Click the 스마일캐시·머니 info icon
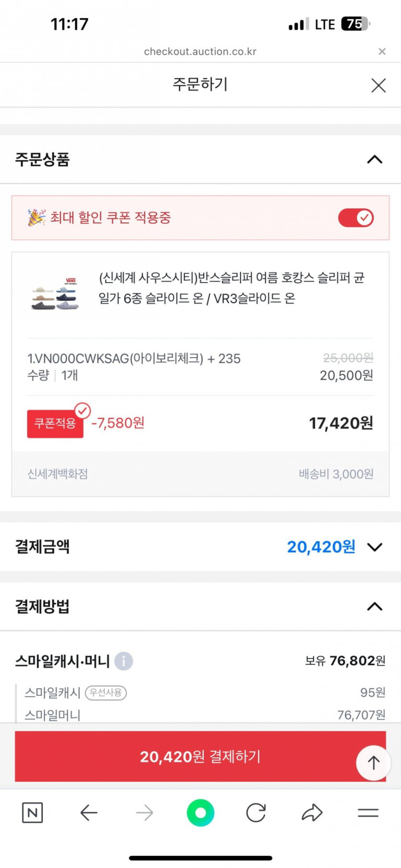This screenshot has width=401, height=868. click(x=123, y=661)
